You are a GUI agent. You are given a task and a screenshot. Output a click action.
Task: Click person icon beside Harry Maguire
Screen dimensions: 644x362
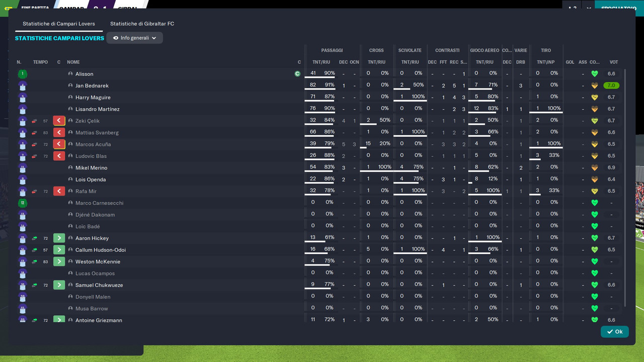tap(70, 98)
